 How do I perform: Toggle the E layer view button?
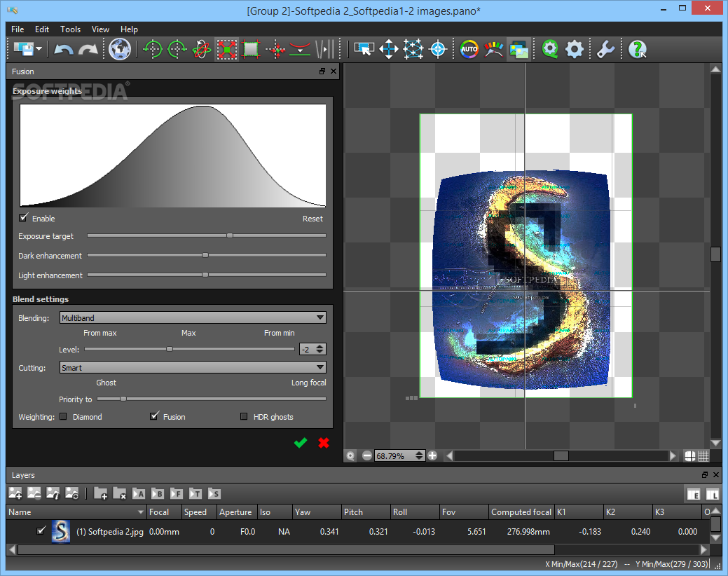pos(693,494)
